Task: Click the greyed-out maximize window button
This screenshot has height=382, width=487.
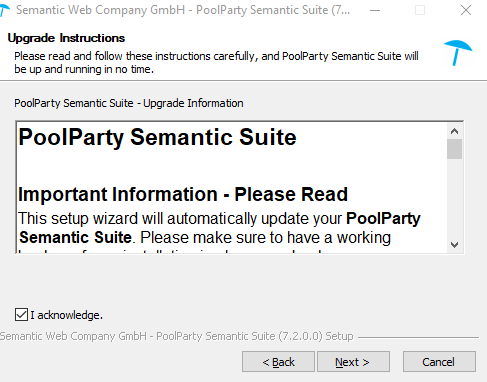Action: pos(420,10)
